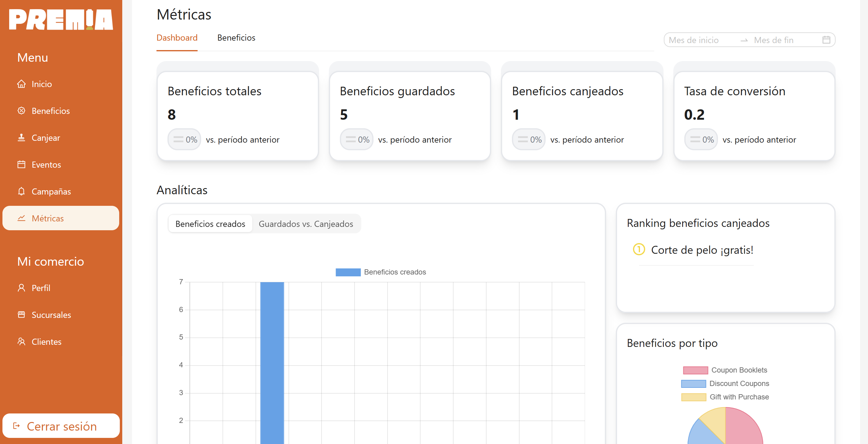Click the Canjear stamp icon in sidebar
This screenshot has height=444, width=868.
(x=21, y=138)
